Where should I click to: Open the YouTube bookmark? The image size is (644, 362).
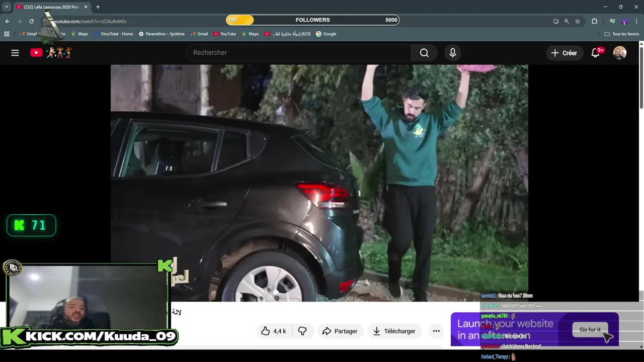[x=224, y=34]
